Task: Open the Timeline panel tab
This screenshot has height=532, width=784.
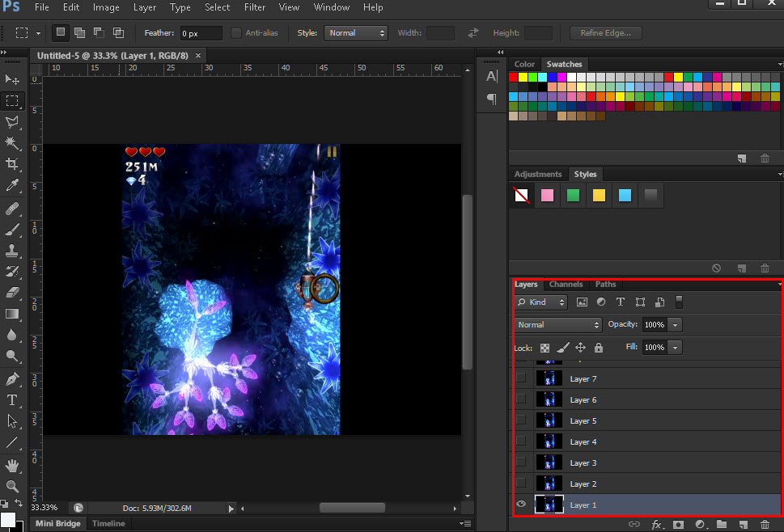Action: 108,523
